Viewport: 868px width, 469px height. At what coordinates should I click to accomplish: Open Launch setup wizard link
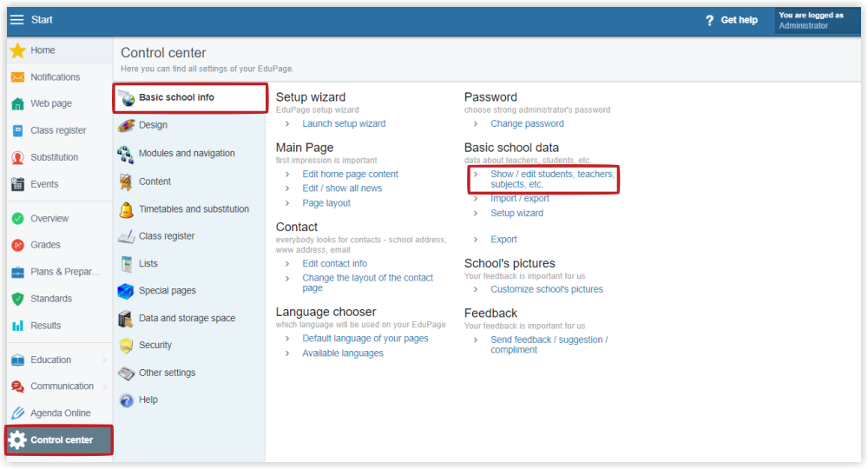344,124
